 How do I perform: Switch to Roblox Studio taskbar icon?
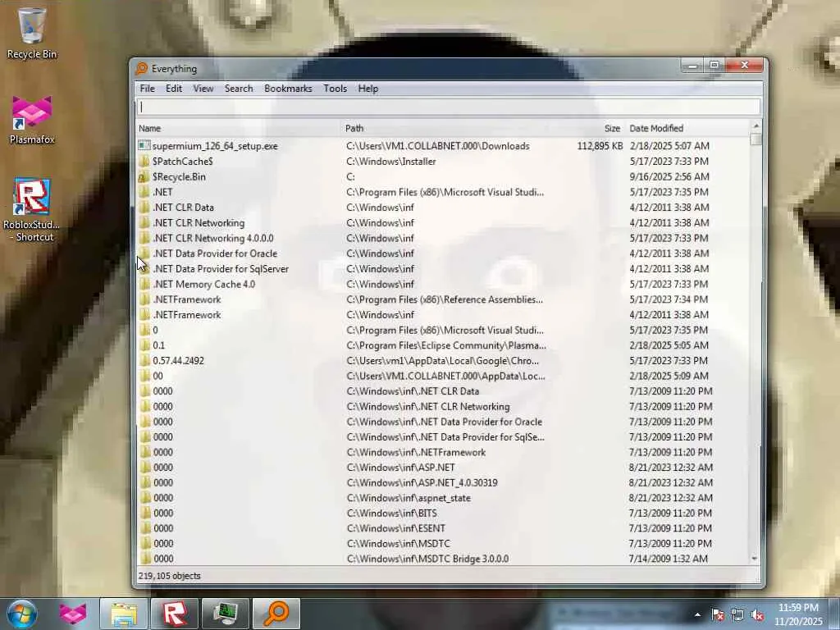[x=175, y=614]
